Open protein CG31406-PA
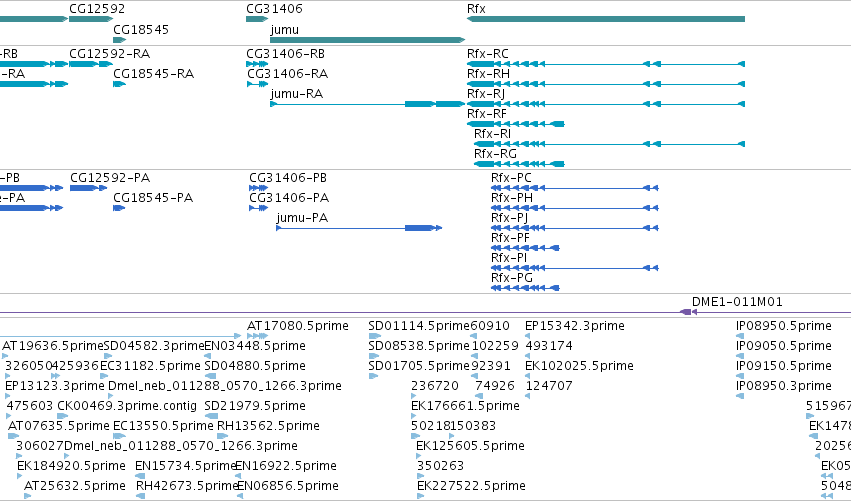The image size is (851, 501). (289, 198)
